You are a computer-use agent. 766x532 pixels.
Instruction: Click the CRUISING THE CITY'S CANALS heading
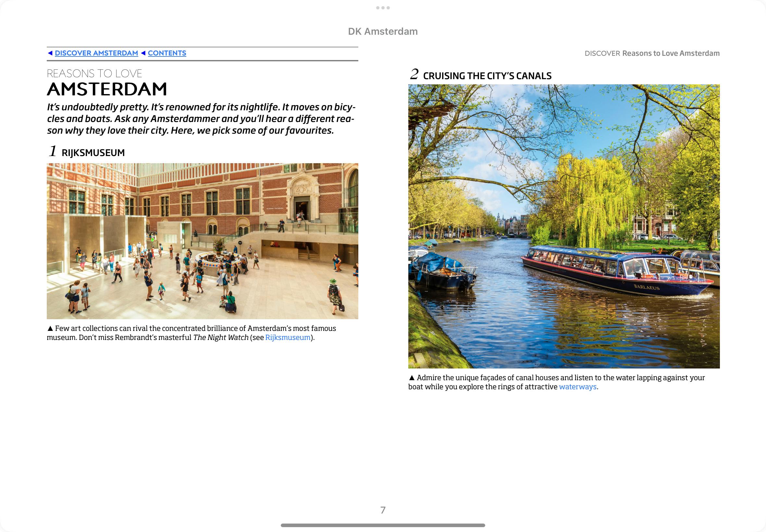487,76
